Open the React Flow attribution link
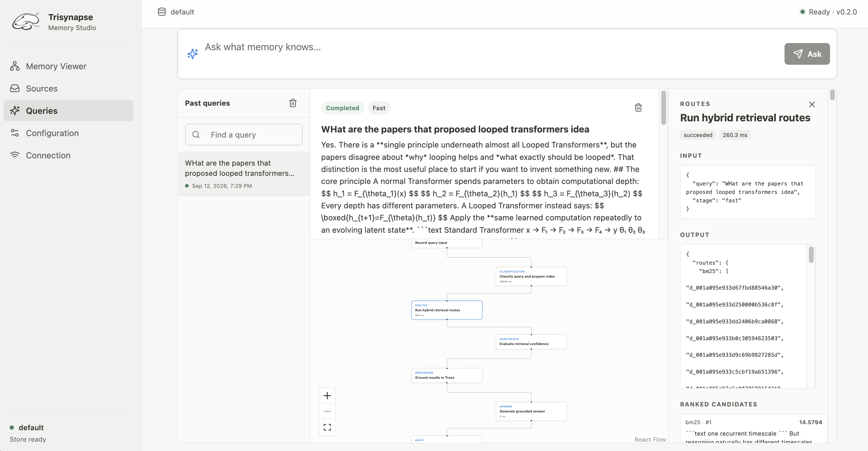This screenshot has width=868, height=451. [x=650, y=439]
